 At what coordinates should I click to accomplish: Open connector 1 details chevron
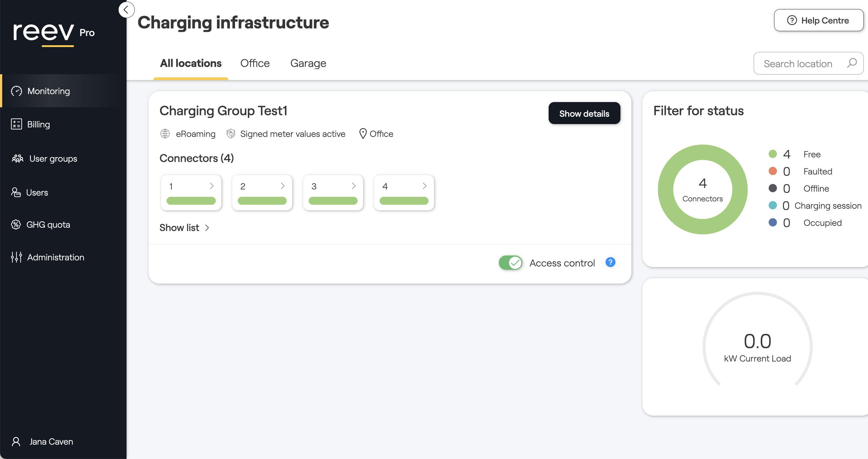point(211,186)
